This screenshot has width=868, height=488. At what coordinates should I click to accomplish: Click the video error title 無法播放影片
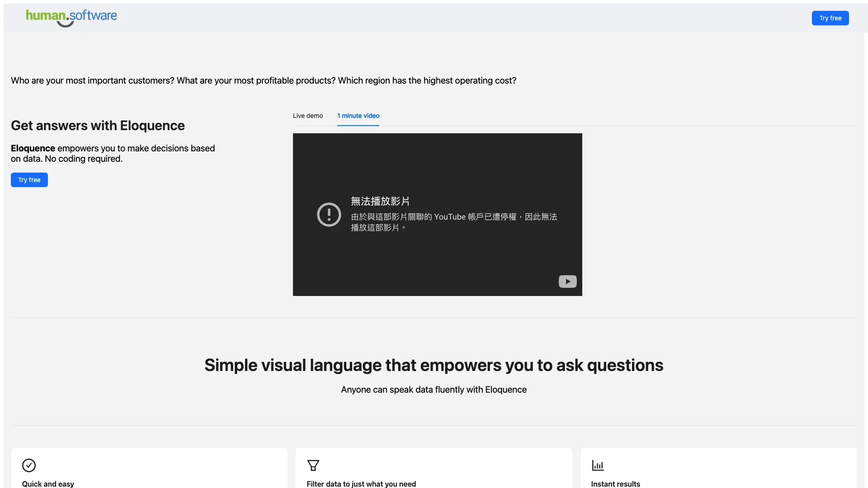(380, 201)
